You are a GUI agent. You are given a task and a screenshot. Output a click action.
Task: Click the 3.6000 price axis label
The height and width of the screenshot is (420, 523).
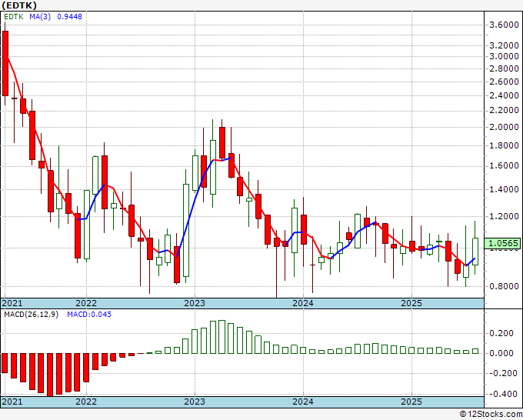coord(504,25)
